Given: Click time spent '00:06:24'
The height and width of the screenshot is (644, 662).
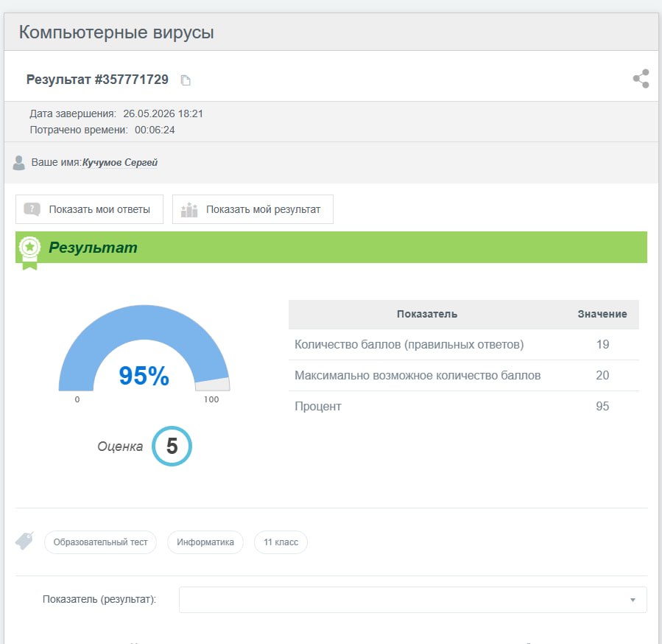Looking at the screenshot, I should point(155,130).
